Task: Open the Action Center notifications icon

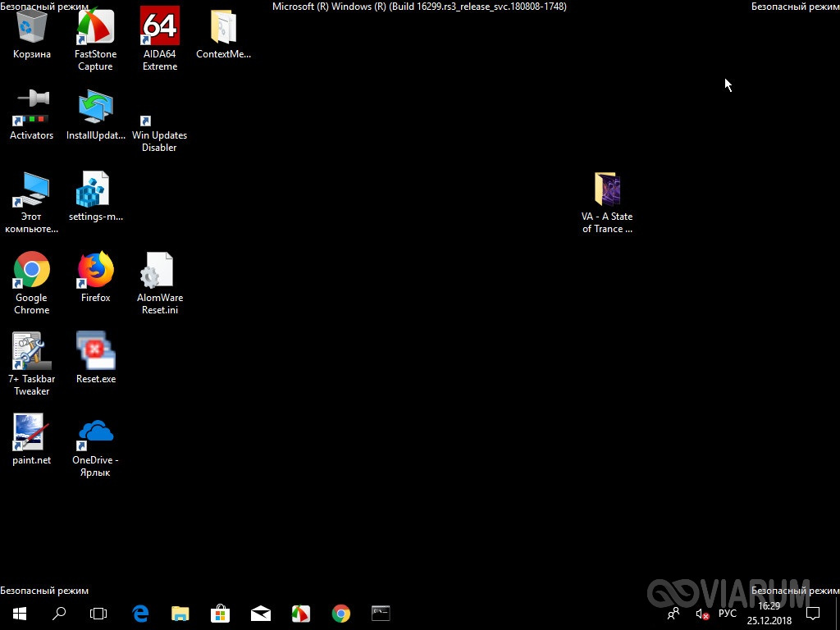Action: (x=813, y=613)
